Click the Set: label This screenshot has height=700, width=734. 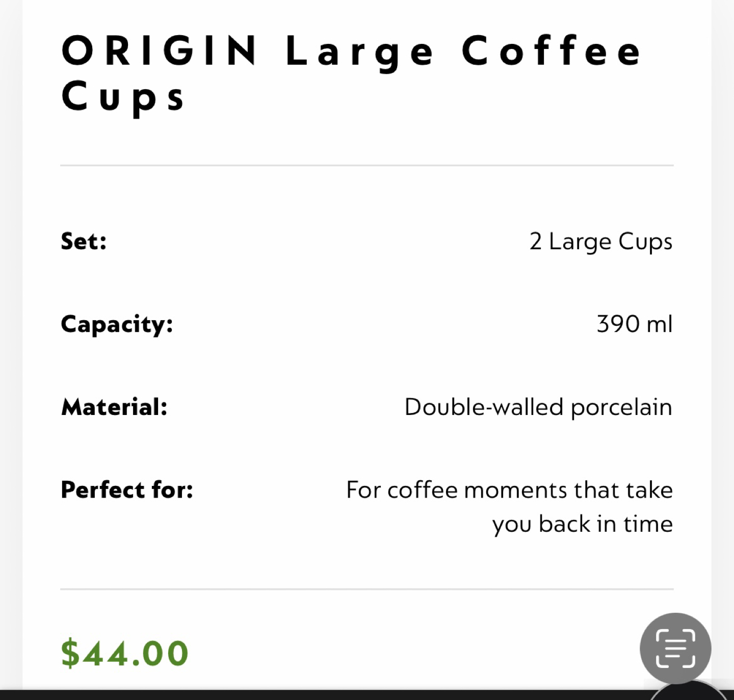(x=84, y=241)
